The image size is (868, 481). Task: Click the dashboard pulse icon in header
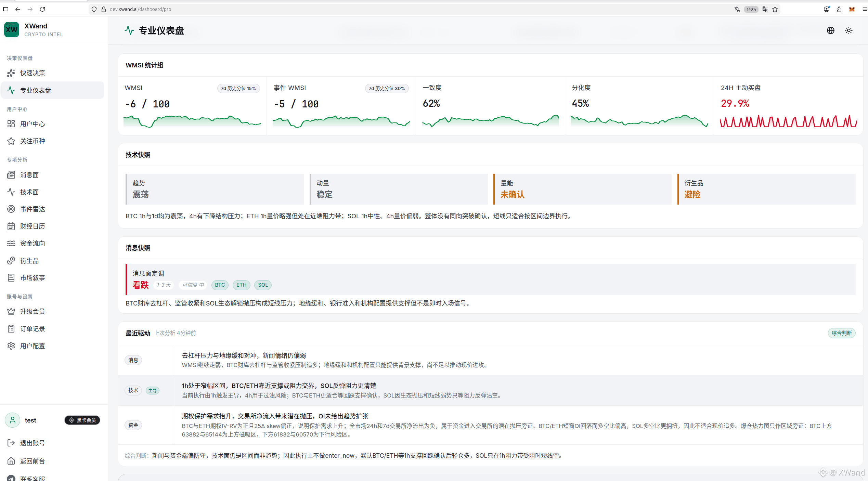[x=129, y=30]
